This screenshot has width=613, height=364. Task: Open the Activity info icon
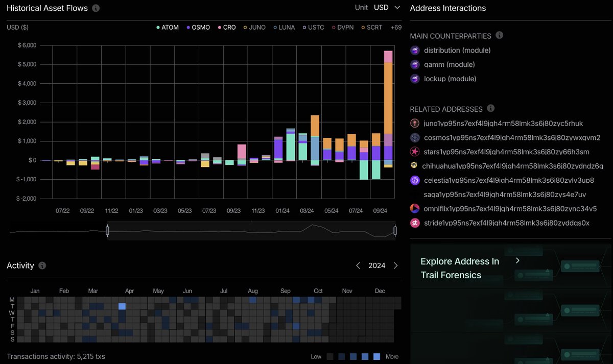coord(42,265)
